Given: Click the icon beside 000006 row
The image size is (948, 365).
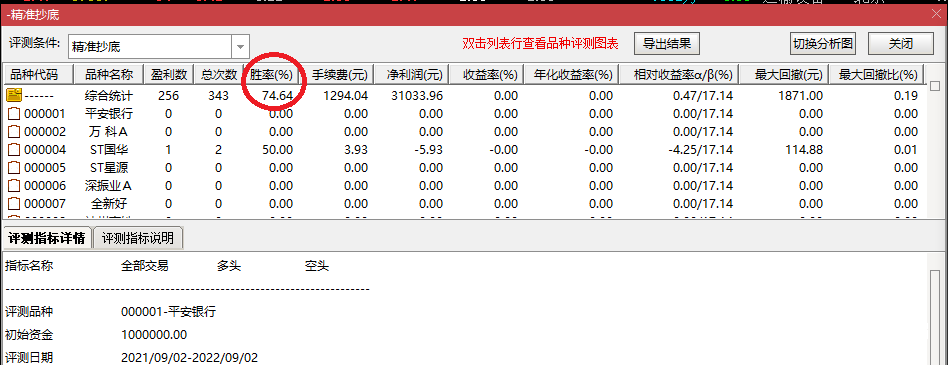Looking at the screenshot, I should coord(14,186).
